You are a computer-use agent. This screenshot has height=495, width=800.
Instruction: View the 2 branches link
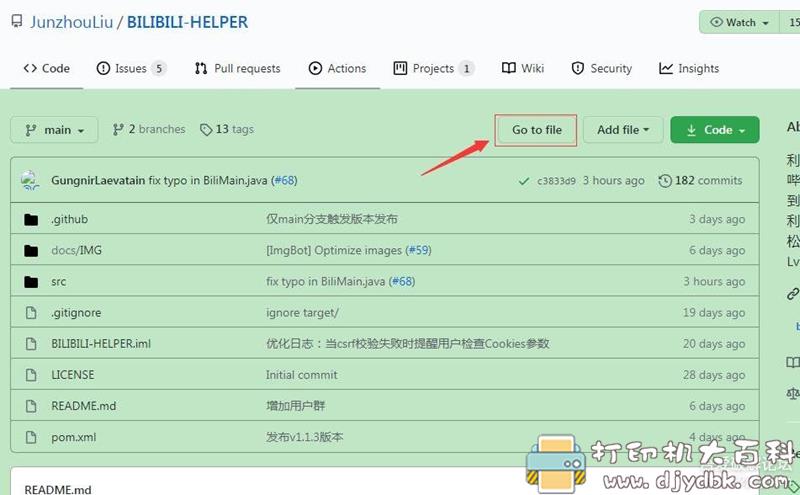tap(149, 130)
